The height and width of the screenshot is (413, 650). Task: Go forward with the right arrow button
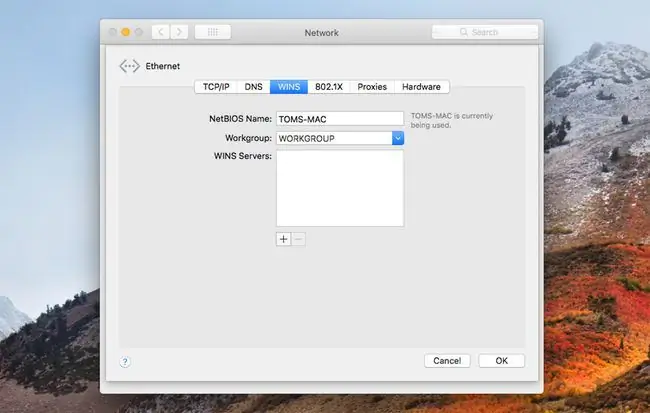[x=179, y=32]
